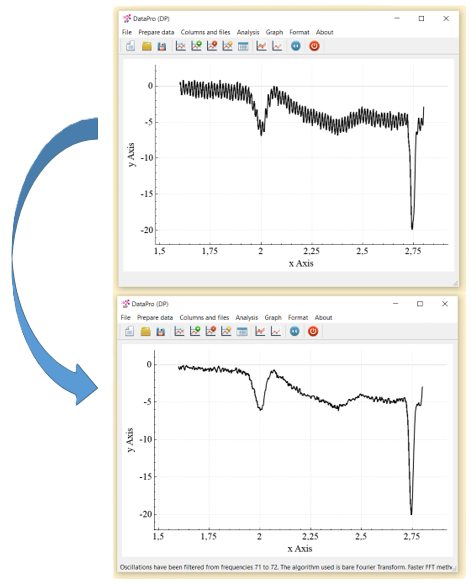Click DataPro logo in bottom window title bar
This screenshot has height=584, width=473.
(126, 304)
